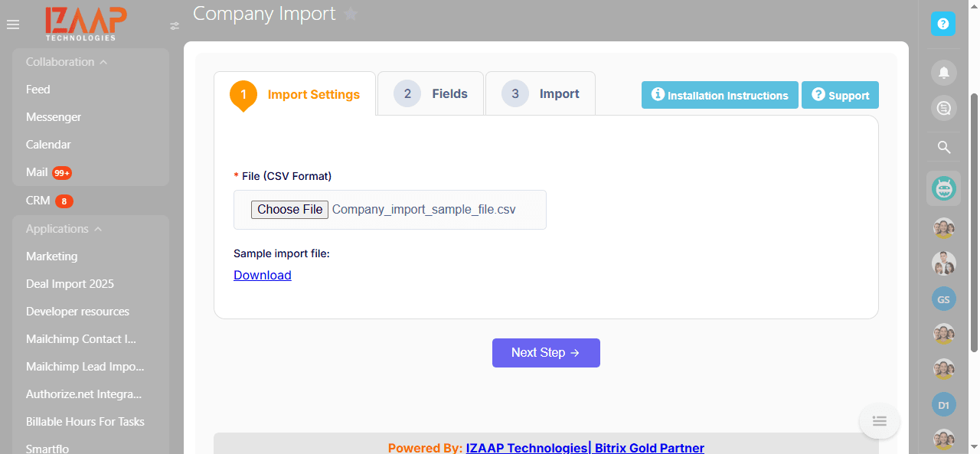Open the floating circular menu bottom right

tap(879, 420)
